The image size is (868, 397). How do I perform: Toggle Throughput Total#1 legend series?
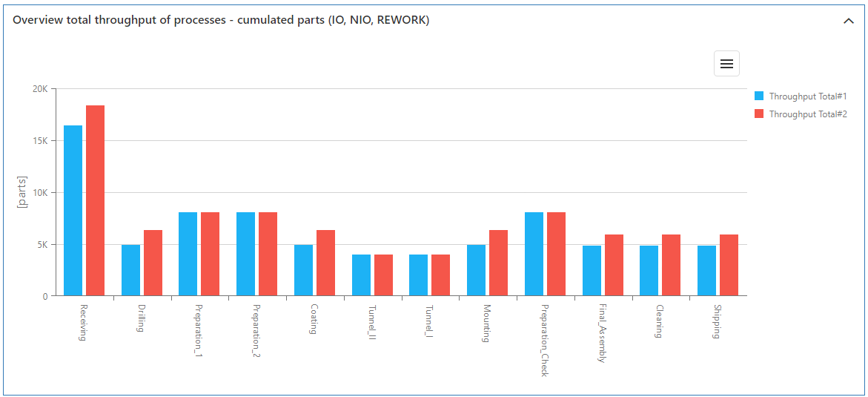click(807, 96)
